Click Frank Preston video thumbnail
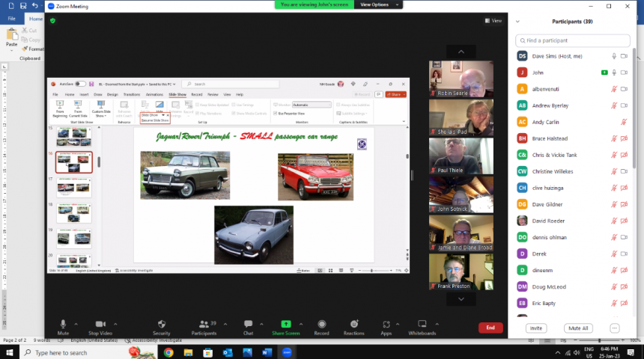Image resolution: width=644 pixels, height=359 pixels. pos(461,271)
